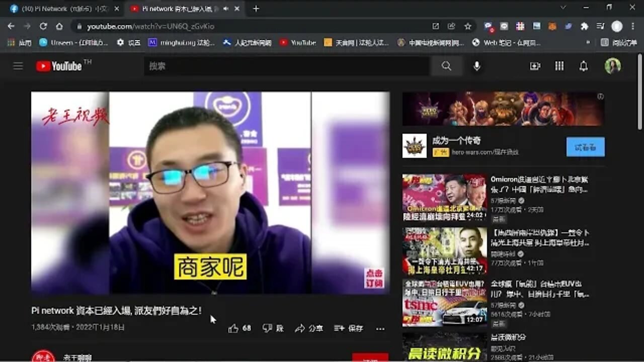Select the Pi network YouTube tab
644x362 pixels.
pyautogui.click(x=185, y=9)
